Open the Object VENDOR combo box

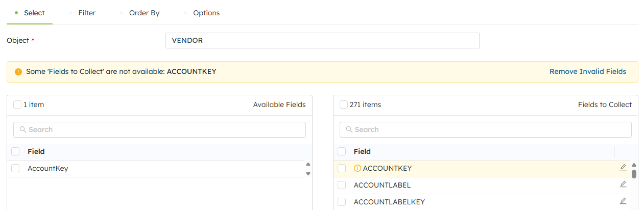click(x=322, y=41)
